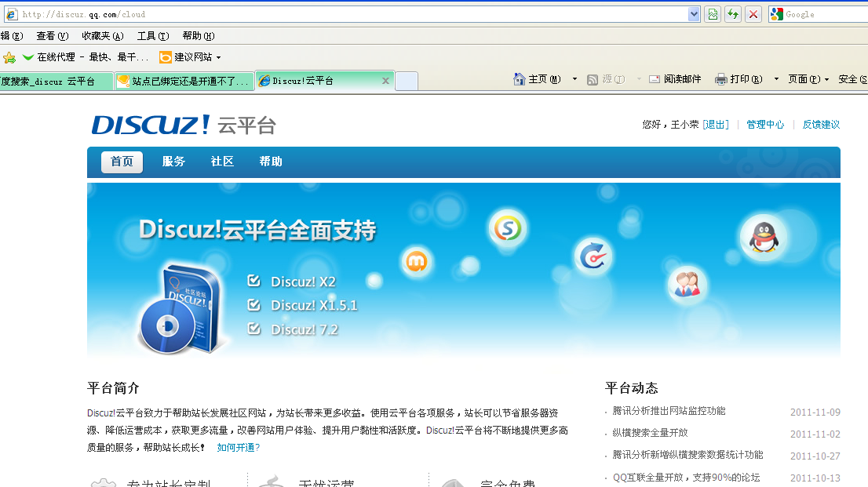The image size is (868, 487).
Task: Open news item 腾讯分析新增纵横搜索数据统计功能
Action: pyautogui.click(x=687, y=455)
